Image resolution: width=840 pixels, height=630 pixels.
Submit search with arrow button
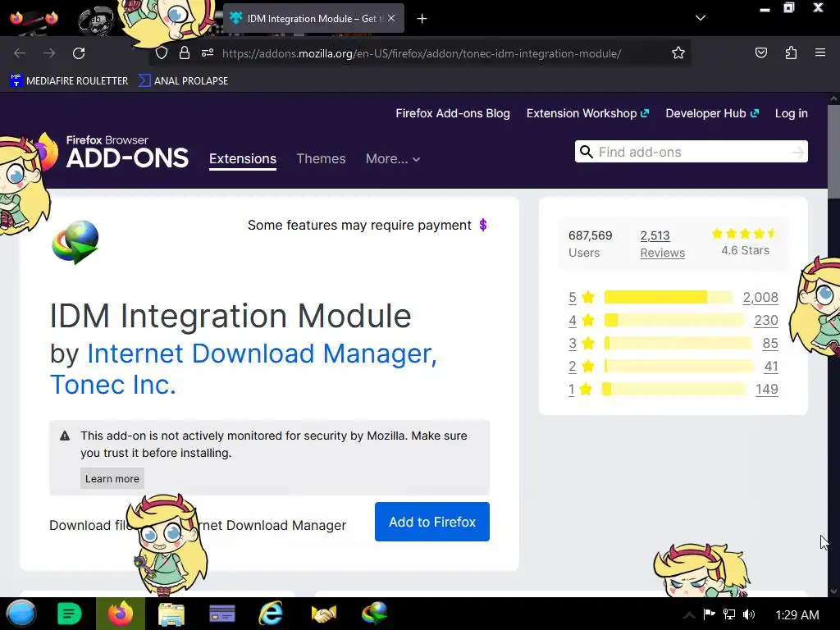(x=797, y=152)
